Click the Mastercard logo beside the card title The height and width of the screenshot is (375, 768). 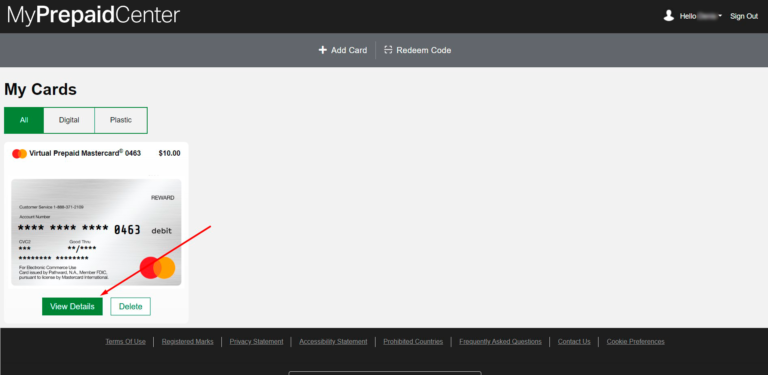tap(19, 154)
